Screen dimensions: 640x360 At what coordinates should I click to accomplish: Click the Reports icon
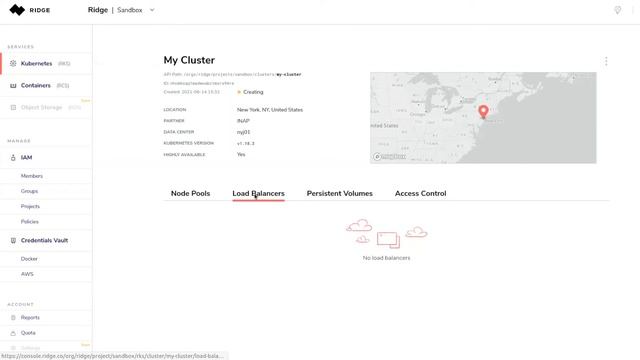[x=13, y=318]
